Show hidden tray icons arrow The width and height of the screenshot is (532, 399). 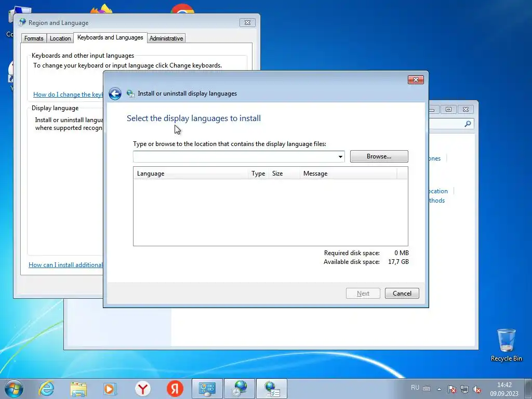click(x=439, y=389)
